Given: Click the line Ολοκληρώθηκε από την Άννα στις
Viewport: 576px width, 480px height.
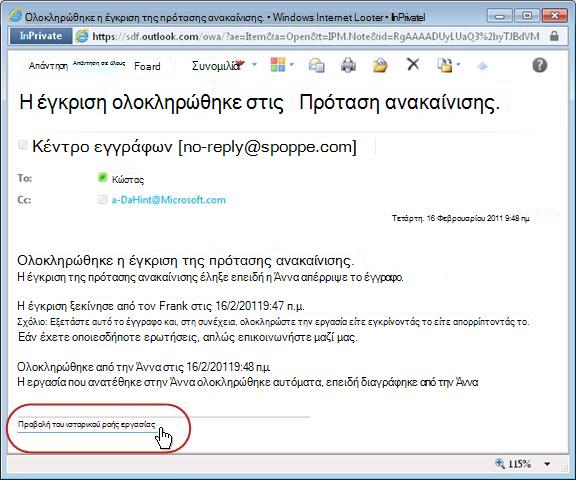Looking at the screenshot, I should click(144, 367).
